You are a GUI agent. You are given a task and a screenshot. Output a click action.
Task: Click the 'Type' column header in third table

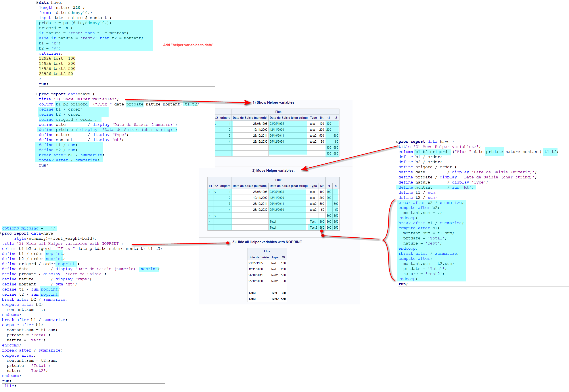tap(275, 257)
